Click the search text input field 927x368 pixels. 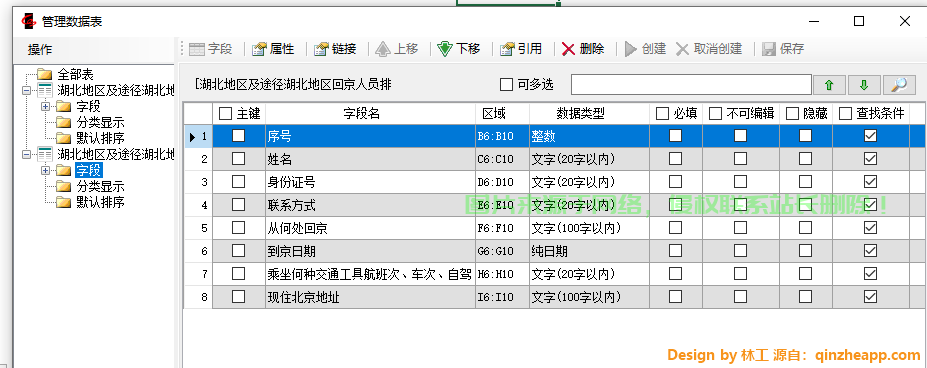(x=691, y=85)
